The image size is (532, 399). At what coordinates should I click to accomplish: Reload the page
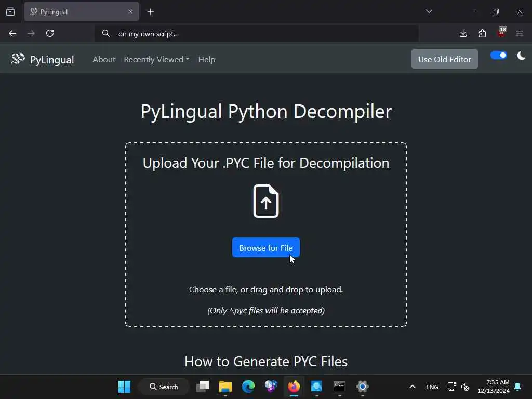50,33
